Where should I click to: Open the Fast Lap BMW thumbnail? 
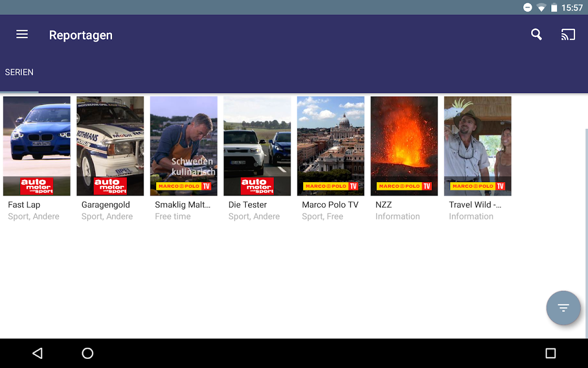tap(37, 146)
